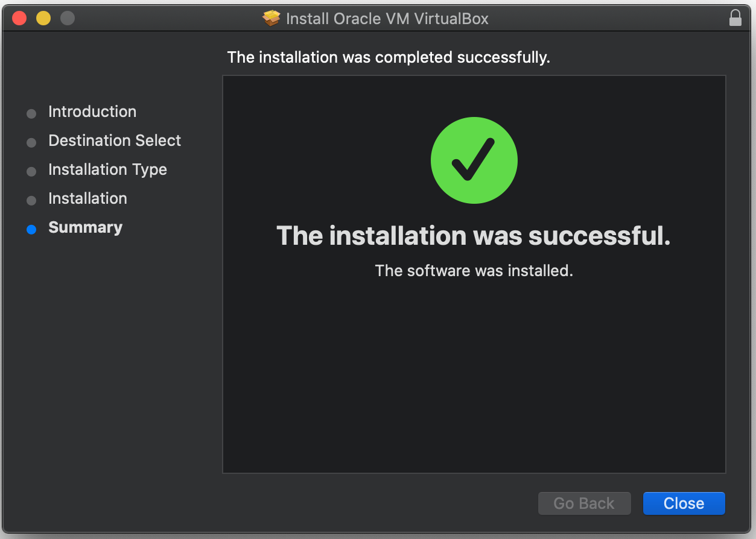Select the Destination Select step label

115,140
